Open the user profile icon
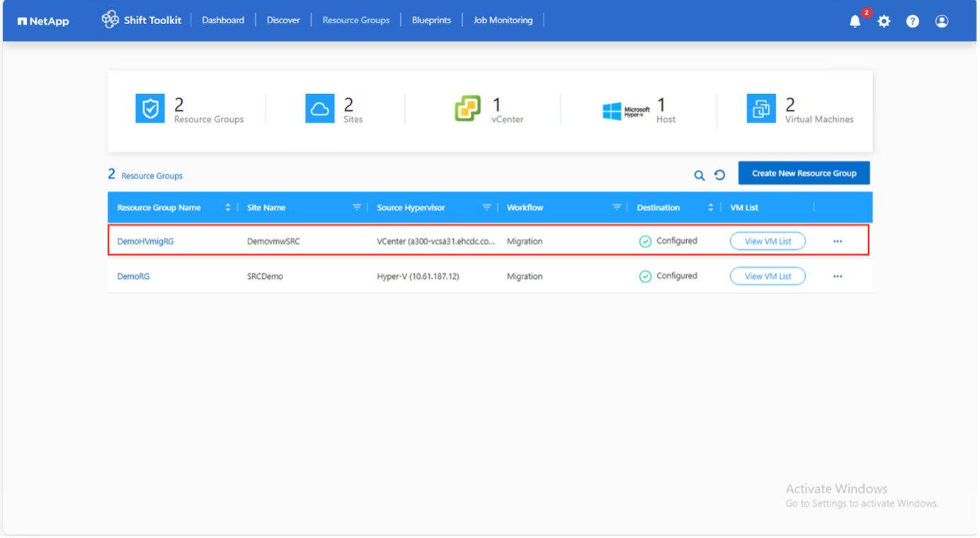This screenshot has width=980, height=538. (942, 21)
